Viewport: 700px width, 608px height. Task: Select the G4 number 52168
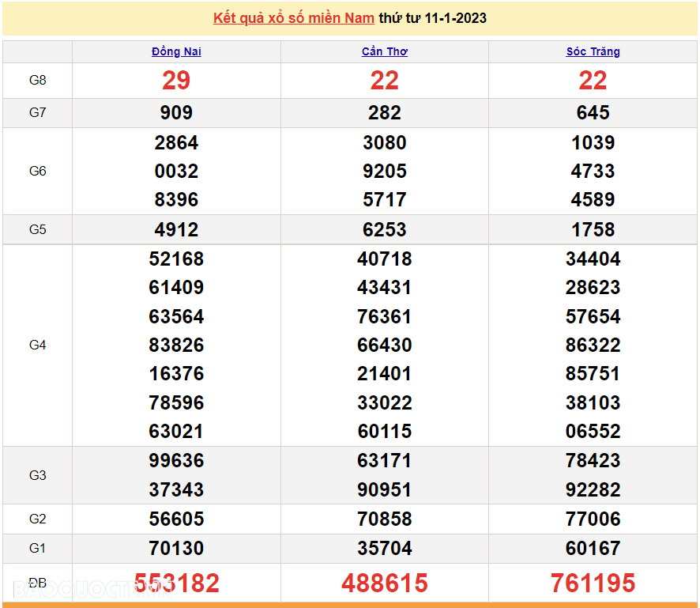pyautogui.click(x=176, y=259)
